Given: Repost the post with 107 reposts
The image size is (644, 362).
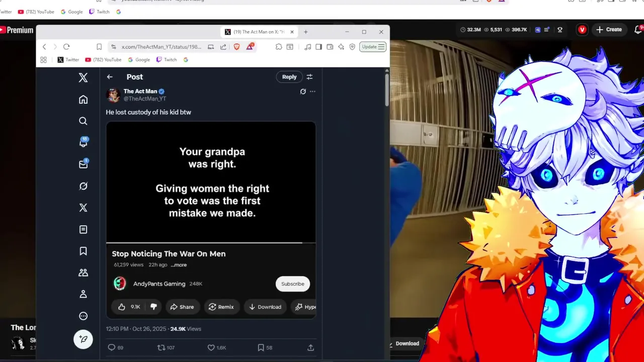Looking at the screenshot, I should [x=161, y=347].
